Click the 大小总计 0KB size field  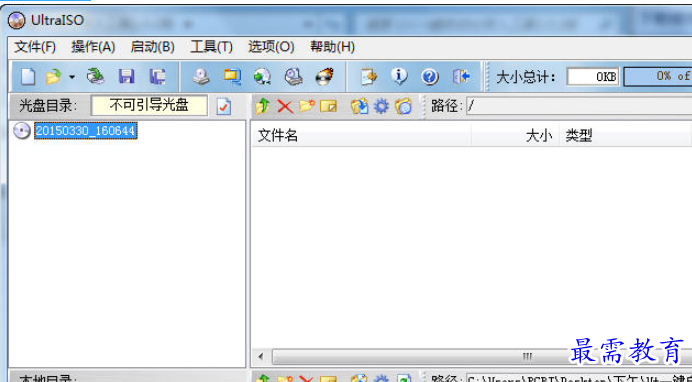pyautogui.click(x=593, y=77)
